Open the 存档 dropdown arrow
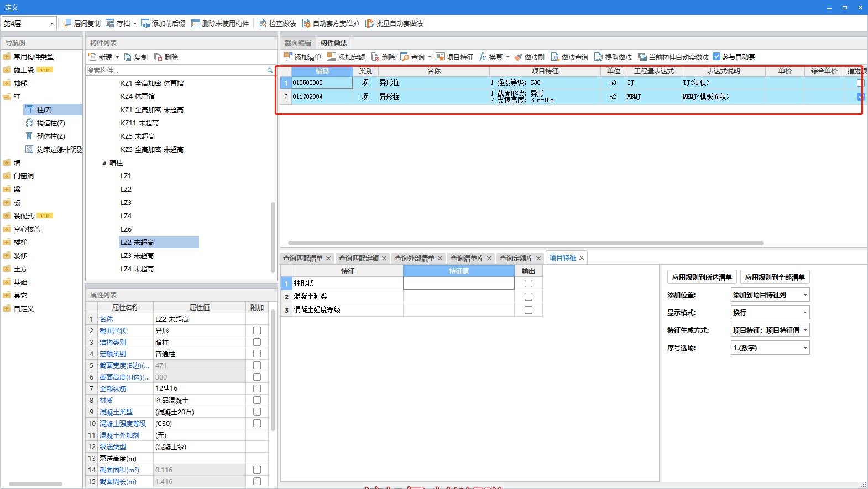The image size is (868, 489). coord(135,24)
